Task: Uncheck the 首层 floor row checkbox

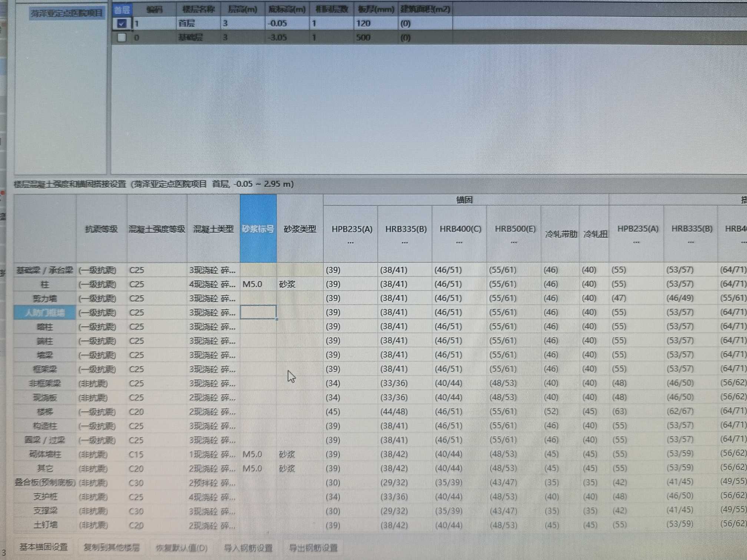Action: [122, 24]
